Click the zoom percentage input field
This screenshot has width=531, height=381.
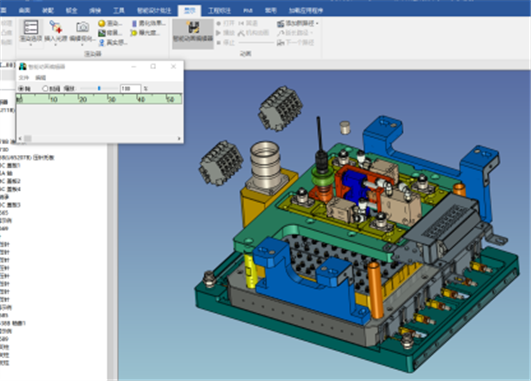click(130, 88)
